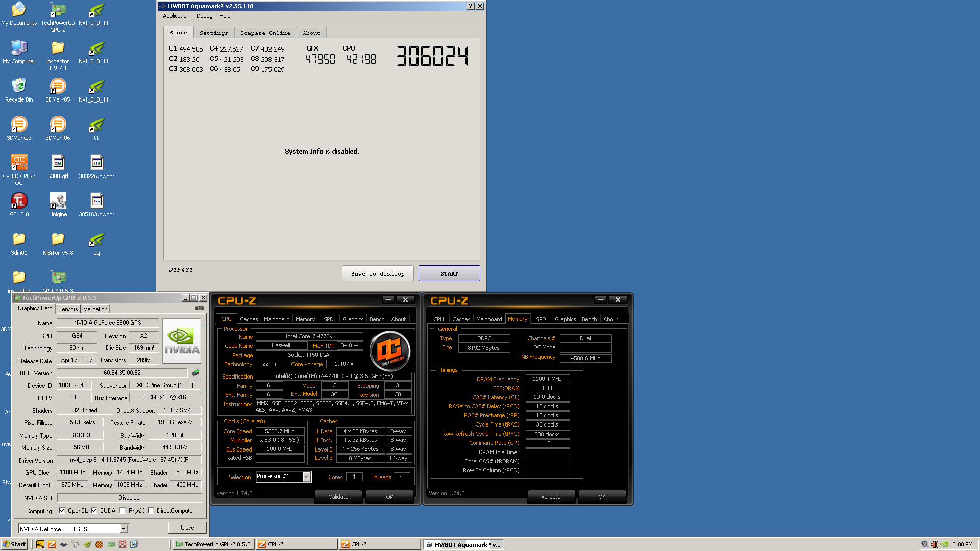Open Recycle Bin
The width and height of the screenshot is (980, 551).
[x=19, y=90]
